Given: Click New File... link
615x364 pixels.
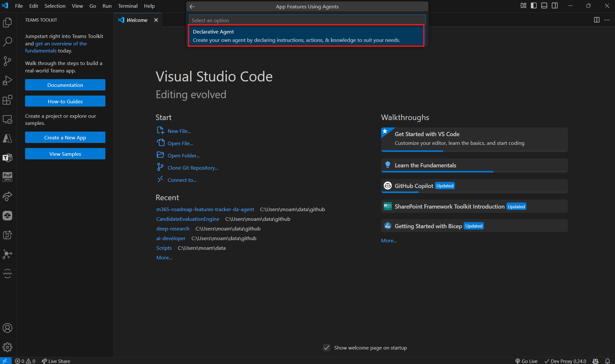Looking at the screenshot, I should [179, 131].
